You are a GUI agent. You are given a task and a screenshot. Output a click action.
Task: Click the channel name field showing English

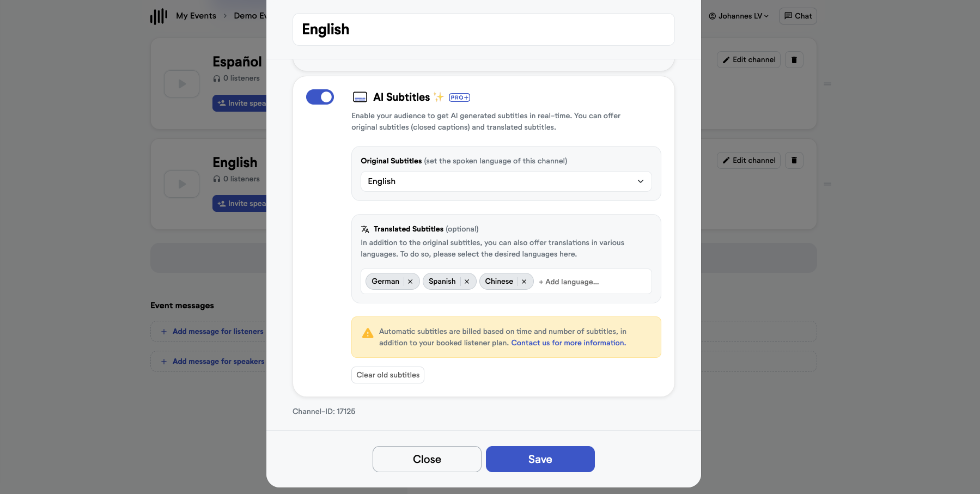coord(483,29)
